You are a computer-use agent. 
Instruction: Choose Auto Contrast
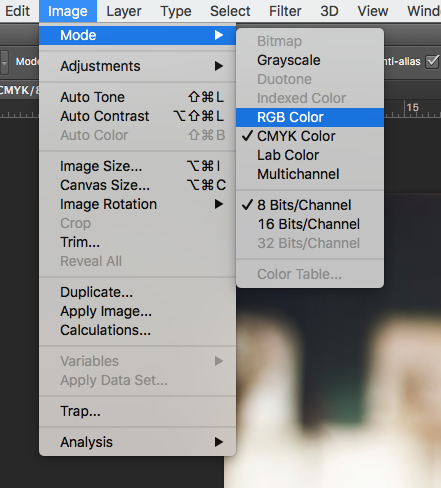coord(137,116)
